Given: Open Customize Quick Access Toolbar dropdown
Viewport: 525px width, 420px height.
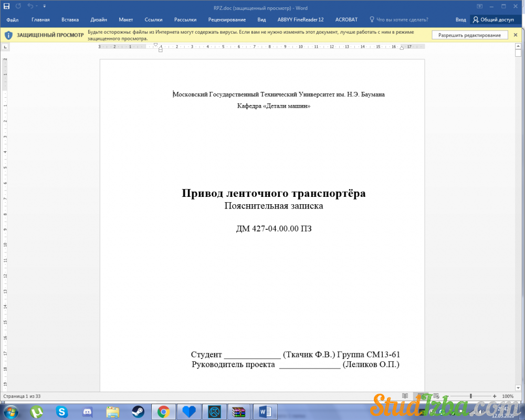Looking at the screenshot, I should click(44, 6).
